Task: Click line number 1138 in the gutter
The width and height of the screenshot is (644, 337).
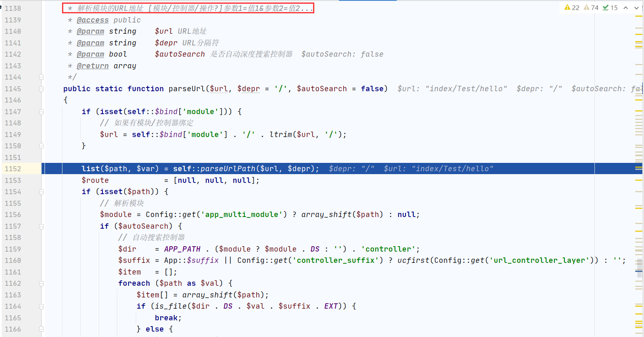Action: click(x=12, y=8)
